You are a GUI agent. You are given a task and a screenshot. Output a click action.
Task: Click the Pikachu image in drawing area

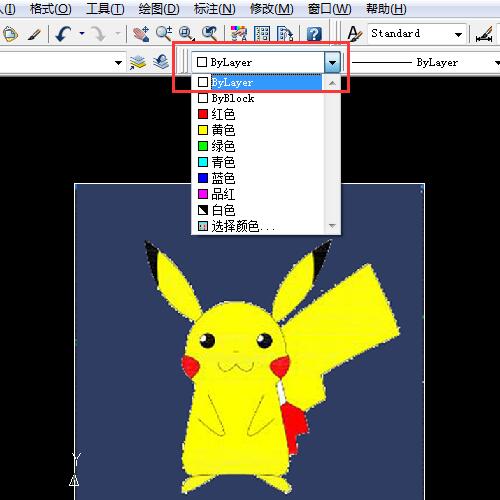point(249,342)
